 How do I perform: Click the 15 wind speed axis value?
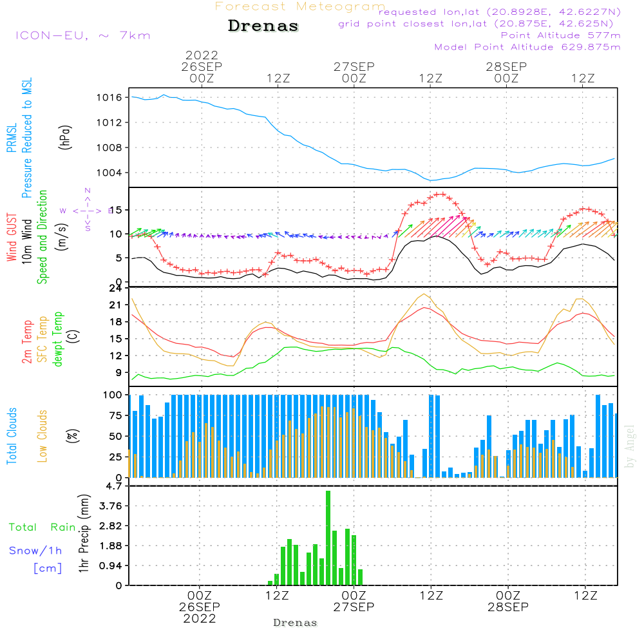[115, 211]
